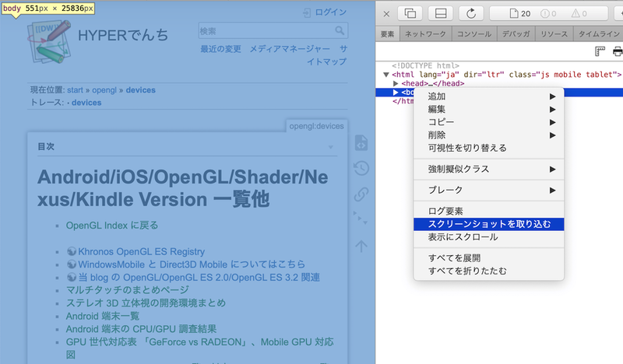
Task: Open the リソース tab
Action: [x=554, y=33]
